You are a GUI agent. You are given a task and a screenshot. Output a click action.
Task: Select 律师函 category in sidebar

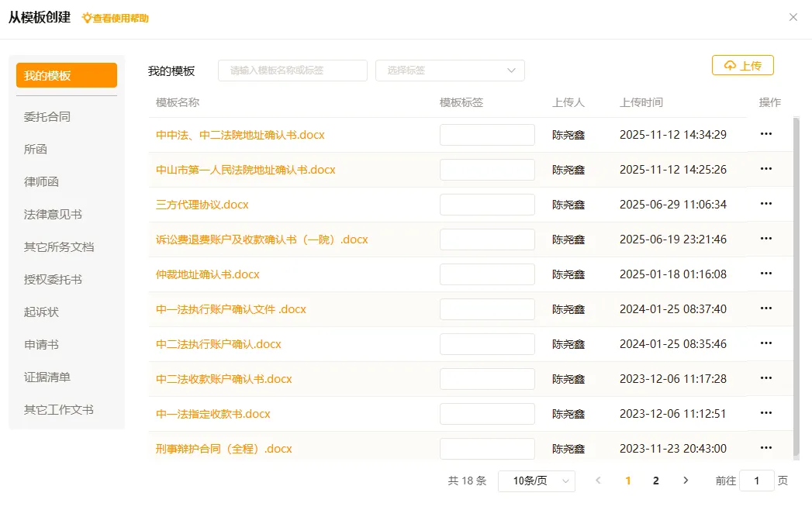click(42, 182)
